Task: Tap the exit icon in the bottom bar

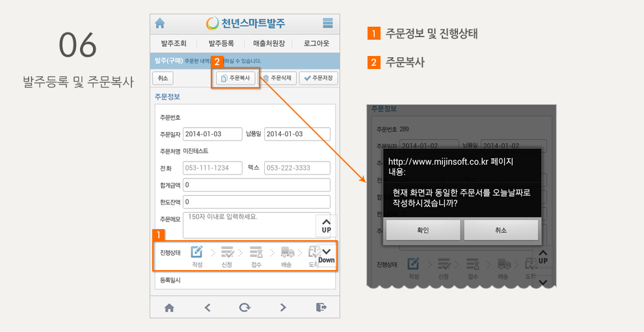Action: point(321,307)
